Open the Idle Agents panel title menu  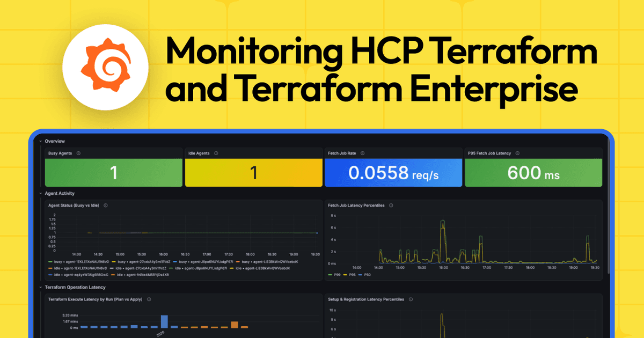[199, 153]
